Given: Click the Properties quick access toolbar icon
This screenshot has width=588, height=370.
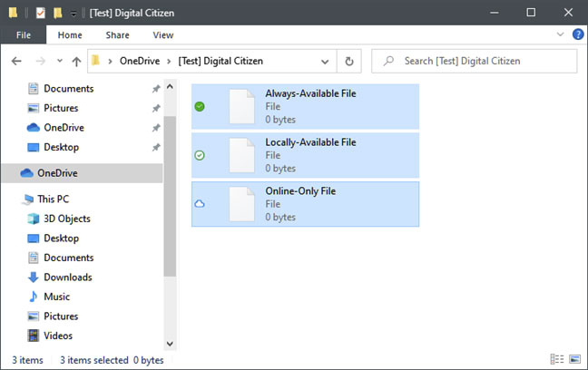Looking at the screenshot, I should click(41, 13).
